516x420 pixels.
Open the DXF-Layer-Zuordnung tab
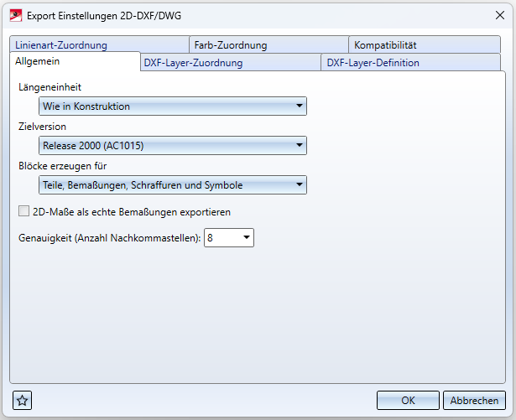click(x=231, y=63)
